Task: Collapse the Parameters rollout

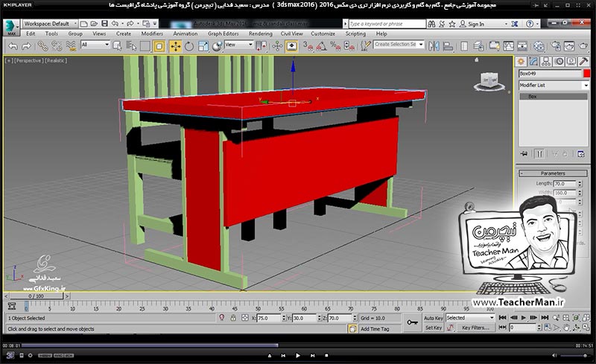Action: 553,173
